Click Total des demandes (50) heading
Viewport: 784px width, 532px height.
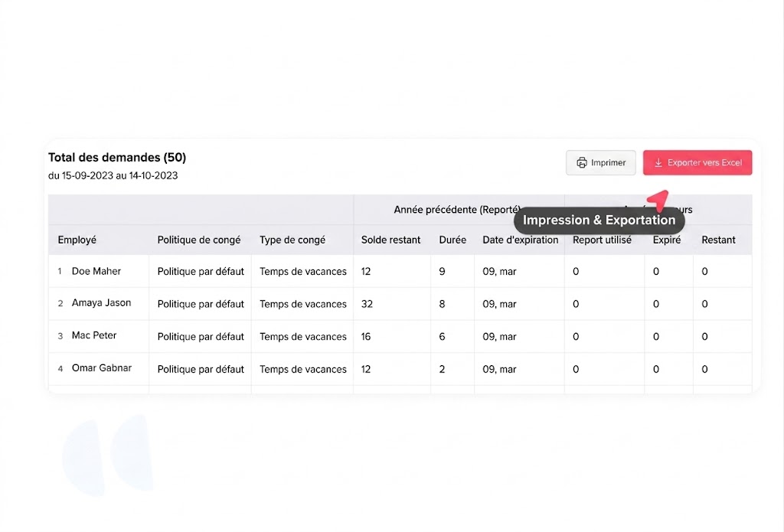117,158
